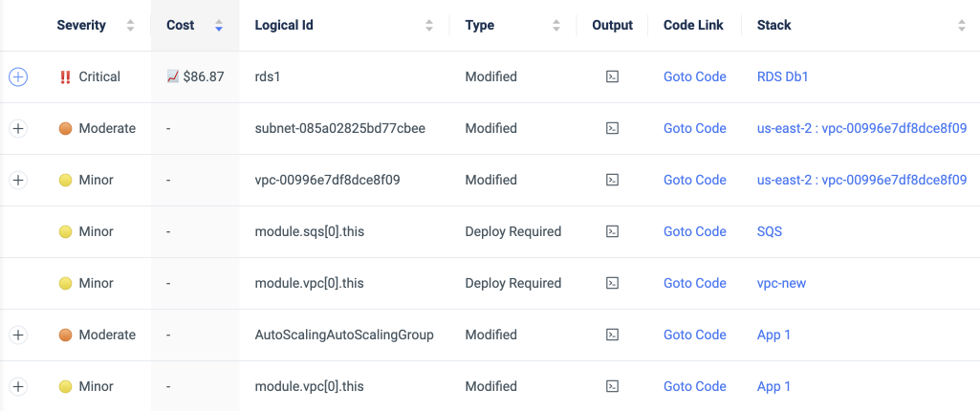Open output icon for module.sqs[0].this row
980x411 pixels.
tap(613, 231)
